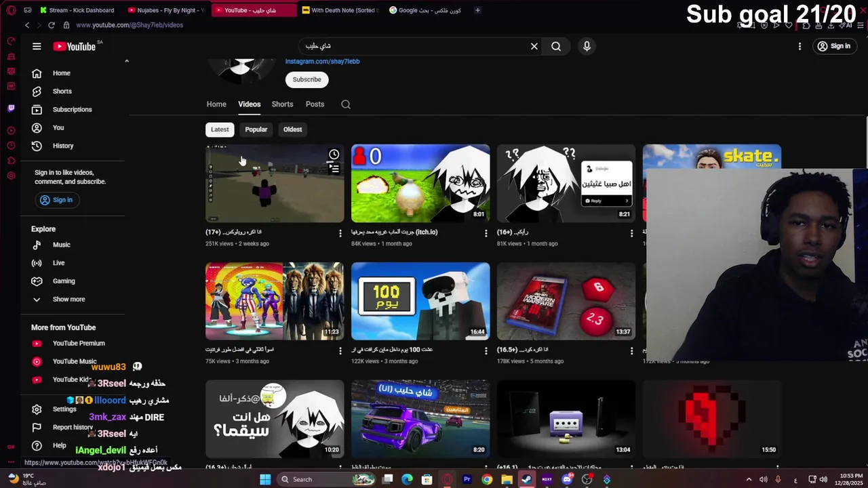
Task: Switch to the With Death Note browser tab
Action: click(x=340, y=10)
